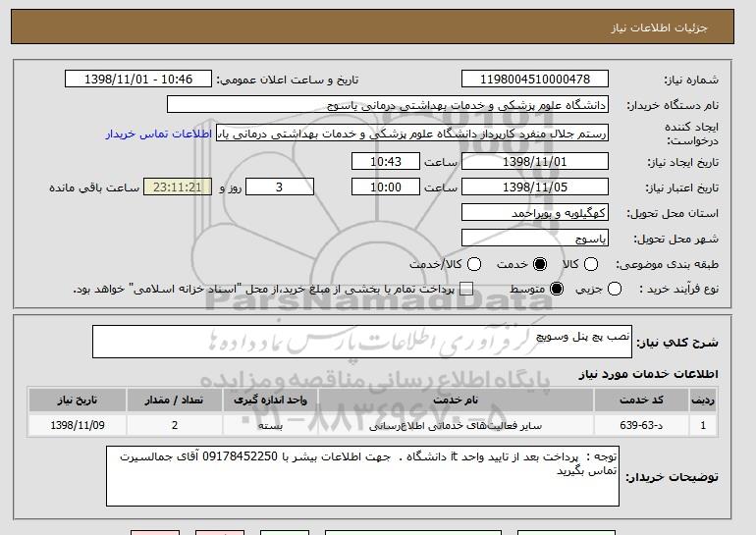Click the validity date 1398/11/05 field

click(x=535, y=187)
